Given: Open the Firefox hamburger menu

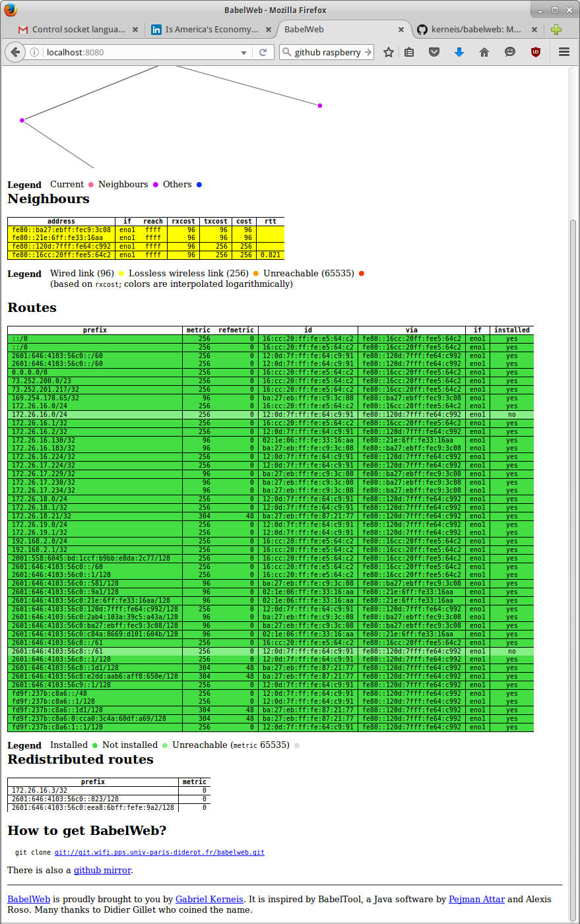Looking at the screenshot, I should click(564, 52).
